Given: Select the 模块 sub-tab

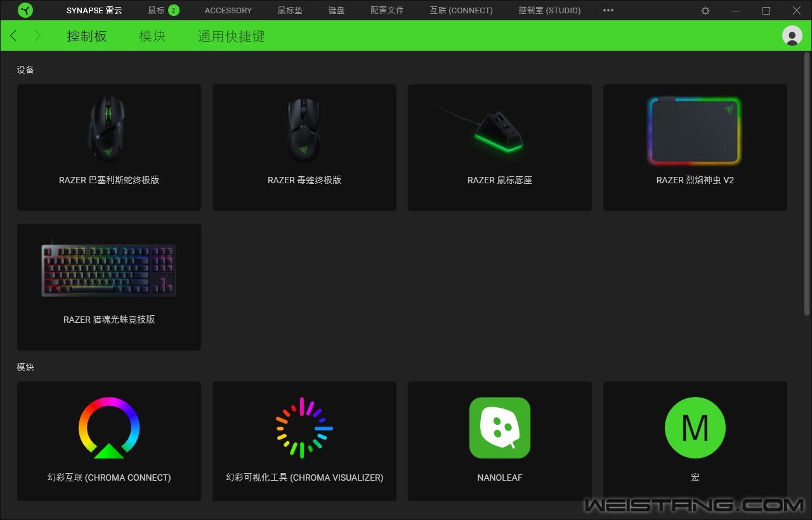Looking at the screenshot, I should coord(152,36).
